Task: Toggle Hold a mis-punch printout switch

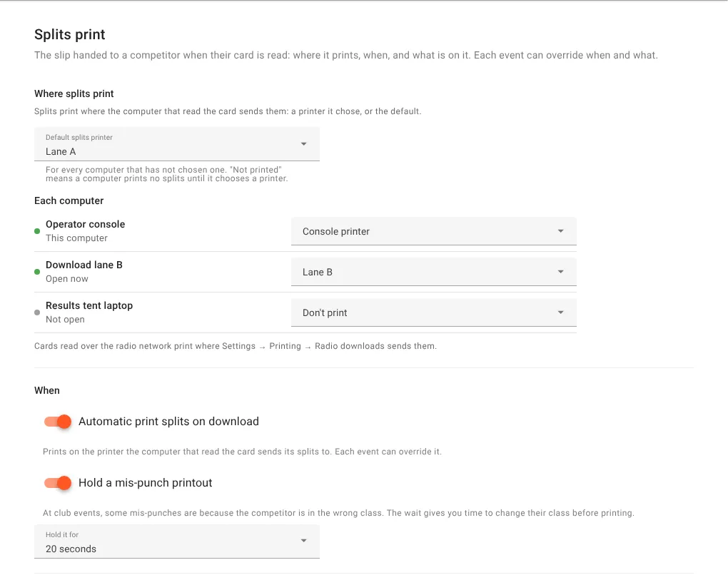Action: click(58, 483)
